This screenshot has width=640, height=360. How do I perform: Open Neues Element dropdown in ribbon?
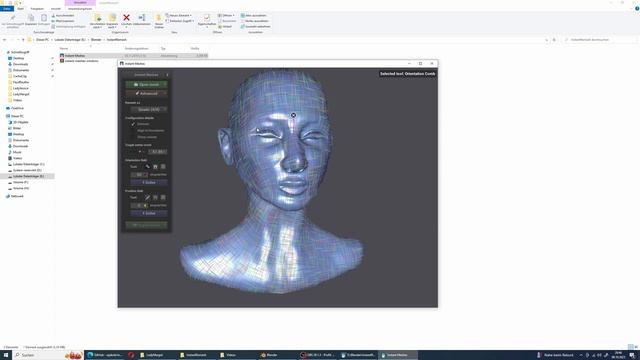179,16
